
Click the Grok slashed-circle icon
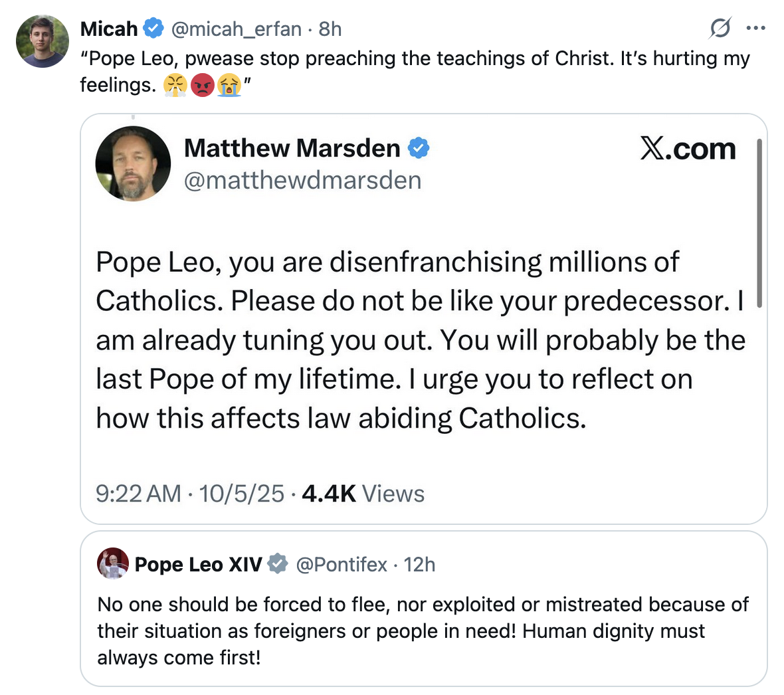[720, 29]
